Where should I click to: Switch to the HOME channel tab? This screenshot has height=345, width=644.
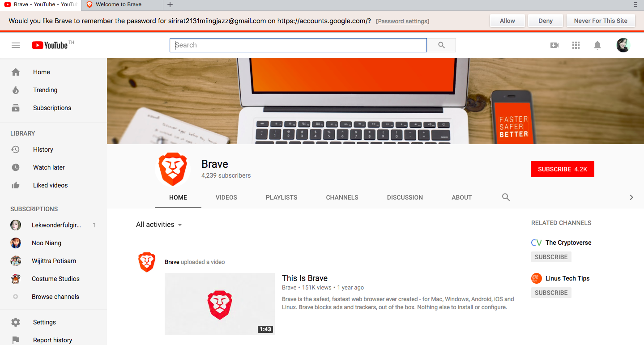point(178,197)
